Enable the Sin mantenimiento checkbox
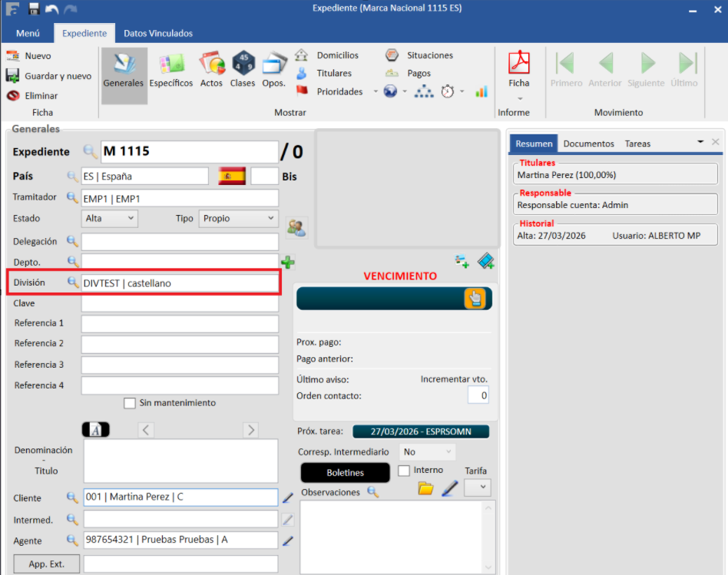The width and height of the screenshot is (728, 575). click(x=130, y=403)
